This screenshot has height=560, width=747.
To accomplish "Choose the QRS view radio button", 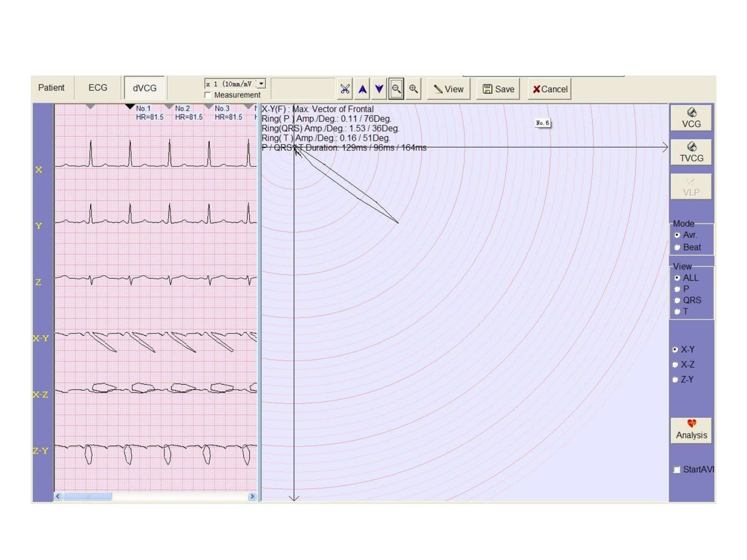I will click(677, 301).
